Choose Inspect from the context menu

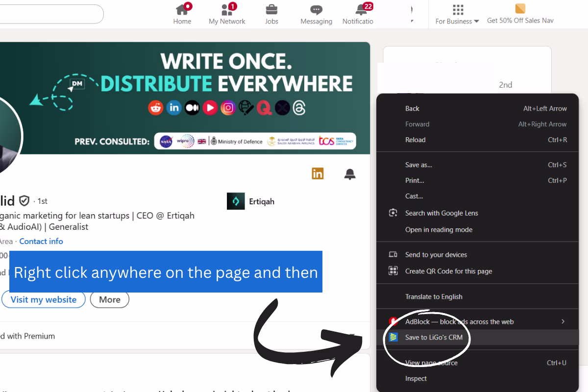[x=416, y=378]
